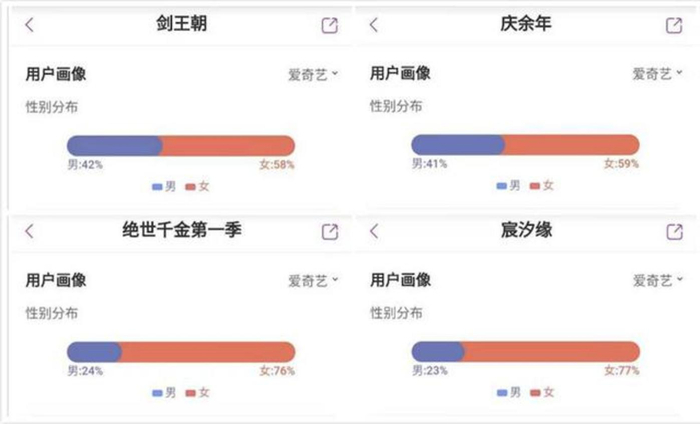Image resolution: width=700 pixels, height=424 pixels.
Task: Select the 用户画像 heading under 剑王朝
Action: click(56, 73)
